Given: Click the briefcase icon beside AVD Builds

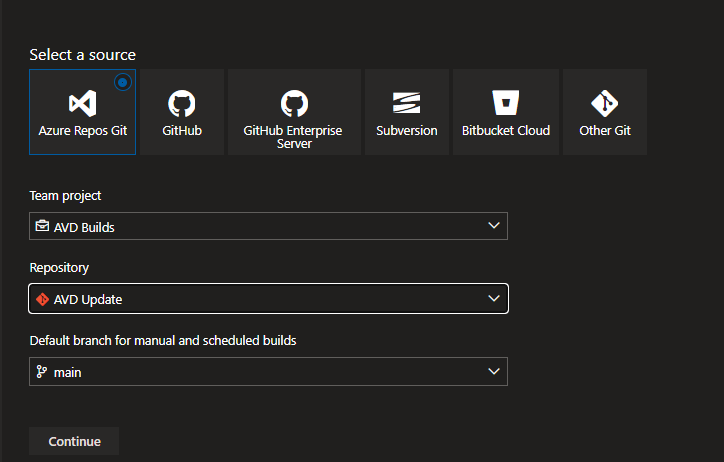Looking at the screenshot, I should pos(43,227).
